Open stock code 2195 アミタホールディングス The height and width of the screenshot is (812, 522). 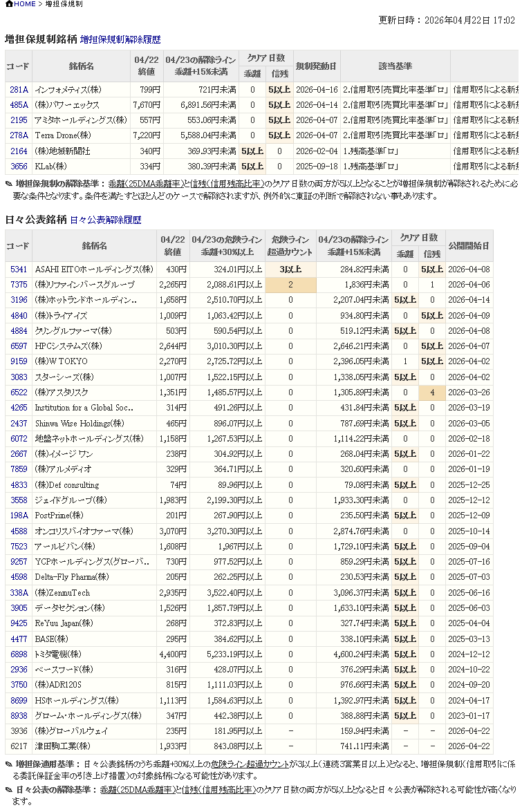point(19,120)
